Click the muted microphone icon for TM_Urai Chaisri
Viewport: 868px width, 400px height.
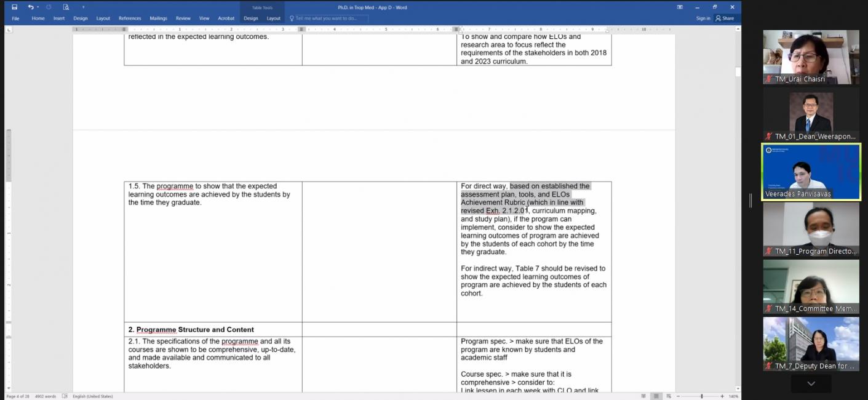769,79
